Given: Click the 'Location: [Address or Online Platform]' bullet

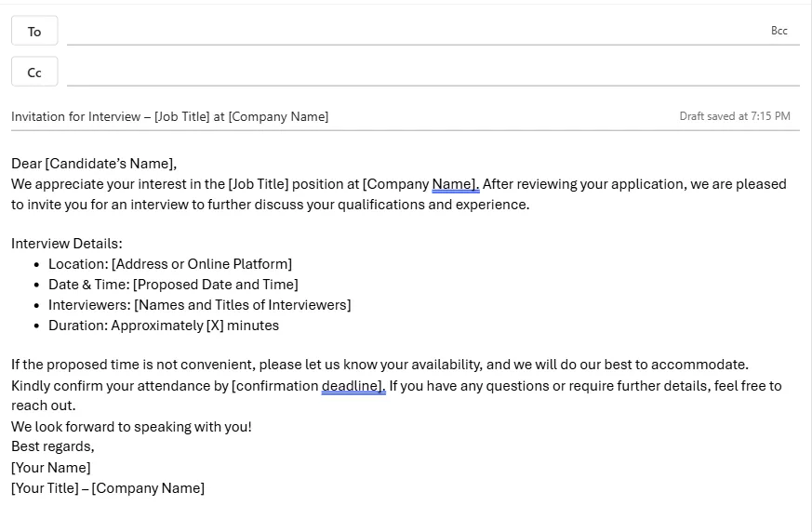Looking at the screenshot, I should 170,264.
